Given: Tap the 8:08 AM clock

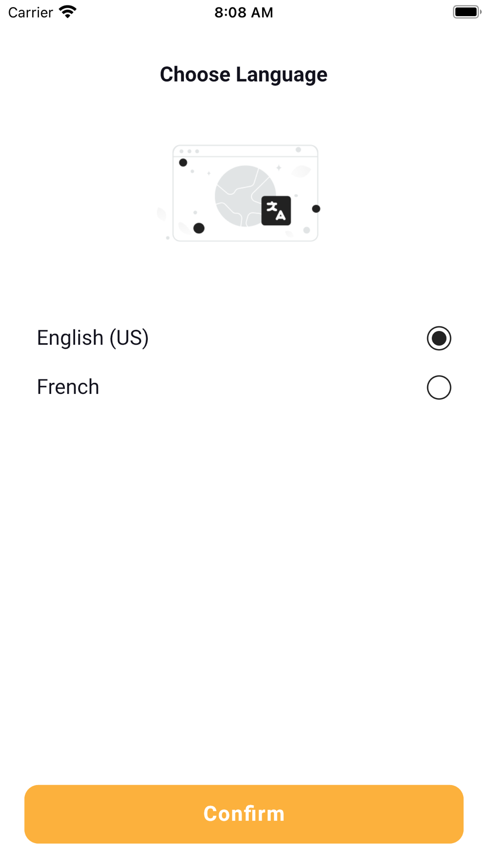Looking at the screenshot, I should [x=244, y=12].
